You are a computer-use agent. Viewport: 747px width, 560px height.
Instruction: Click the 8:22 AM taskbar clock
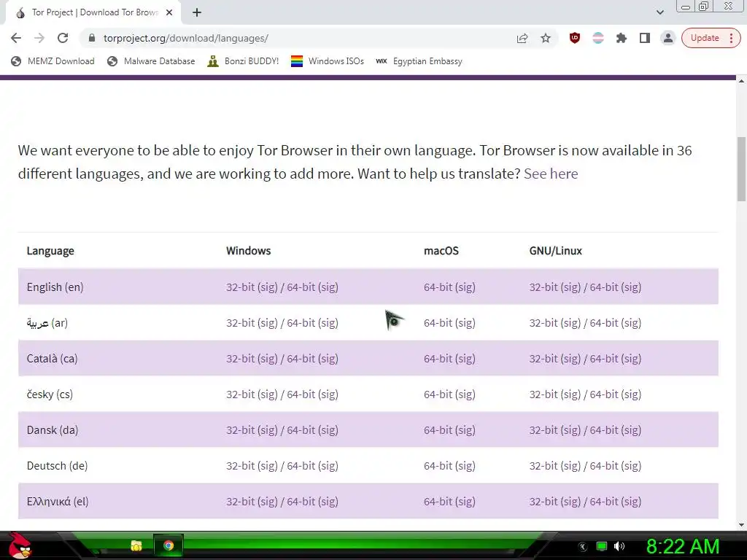pos(683,547)
